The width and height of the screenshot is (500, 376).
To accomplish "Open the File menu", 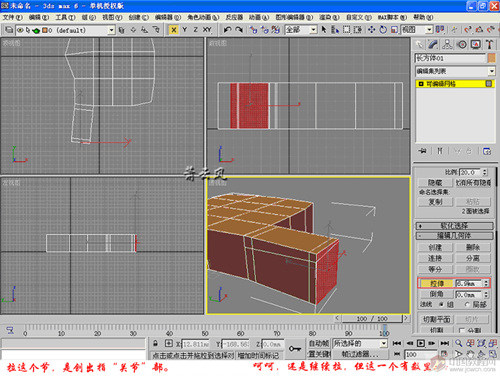I will [x=12, y=17].
